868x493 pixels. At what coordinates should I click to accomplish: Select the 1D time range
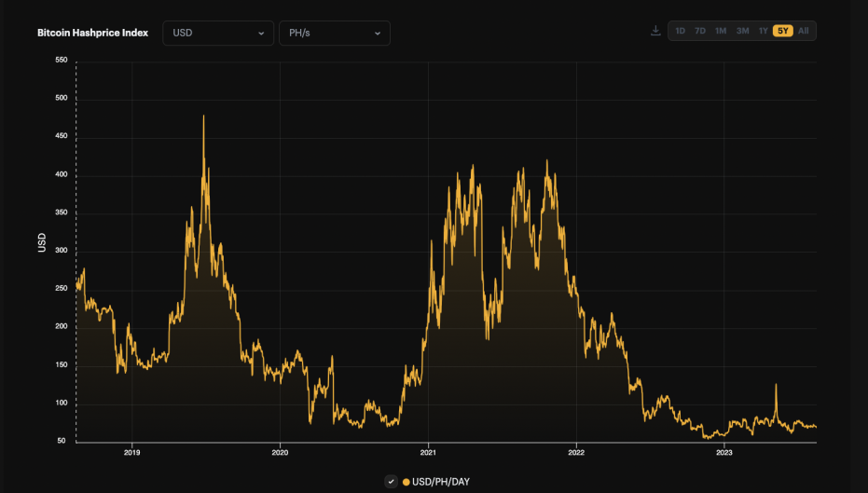(x=680, y=31)
